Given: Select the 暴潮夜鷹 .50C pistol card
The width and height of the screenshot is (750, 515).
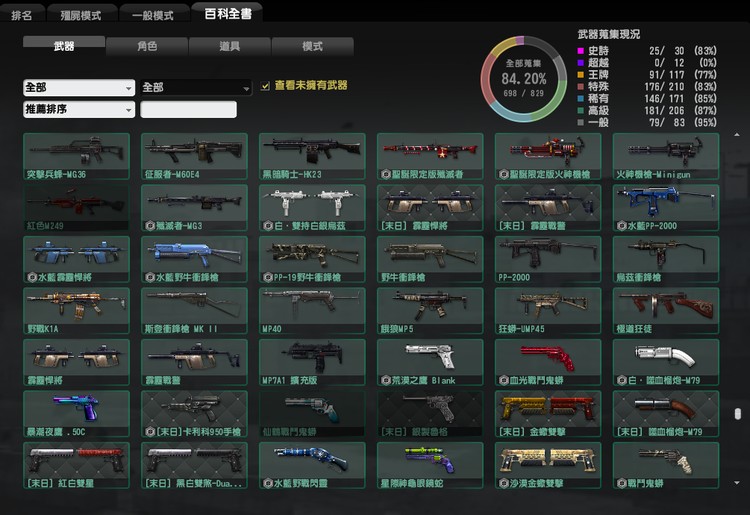Looking at the screenshot, I should pos(77,414).
